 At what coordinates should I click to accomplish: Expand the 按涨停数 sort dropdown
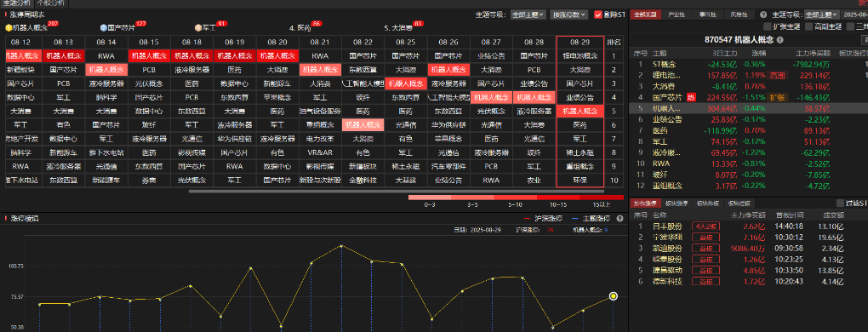coord(569,15)
